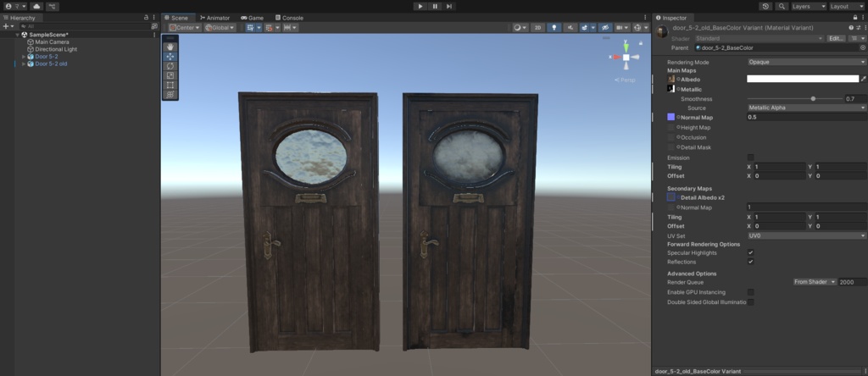Viewport: 868px width, 376px height.
Task: Click the Play button
Action: [x=420, y=6]
